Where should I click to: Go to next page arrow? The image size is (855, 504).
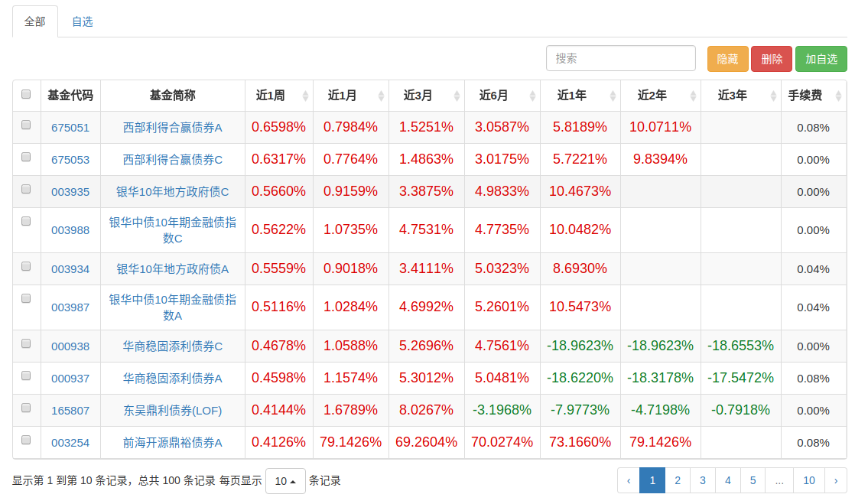tap(836, 480)
